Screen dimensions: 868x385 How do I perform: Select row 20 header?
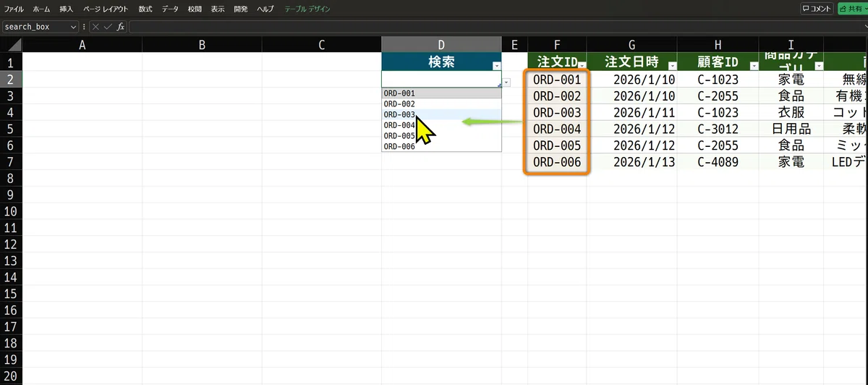coord(12,377)
